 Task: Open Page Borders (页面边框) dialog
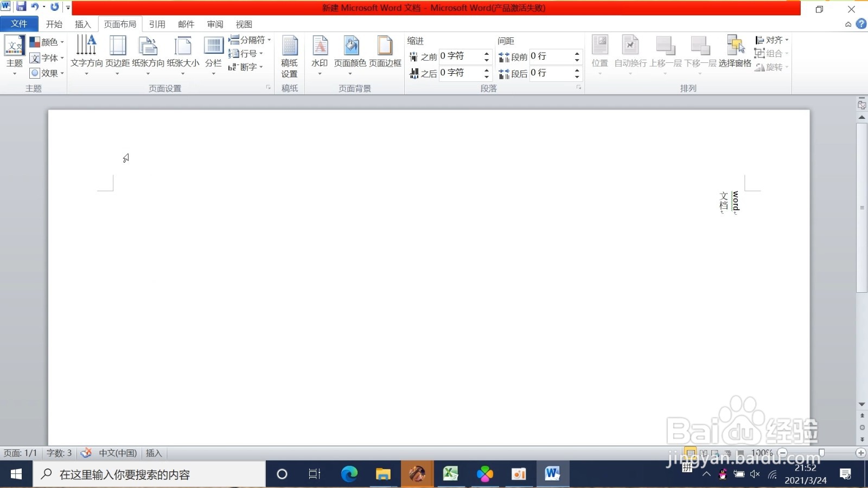pos(385,52)
